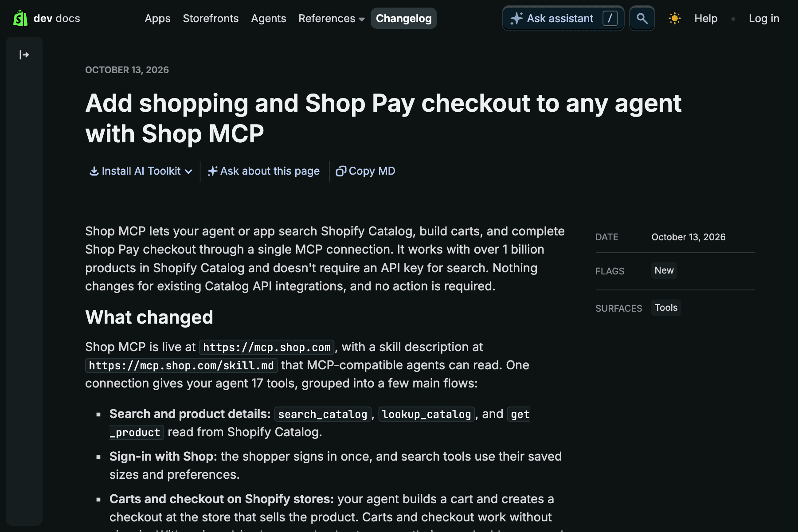798x532 pixels.
Task: Click the What changed heading
Action: click(x=149, y=317)
